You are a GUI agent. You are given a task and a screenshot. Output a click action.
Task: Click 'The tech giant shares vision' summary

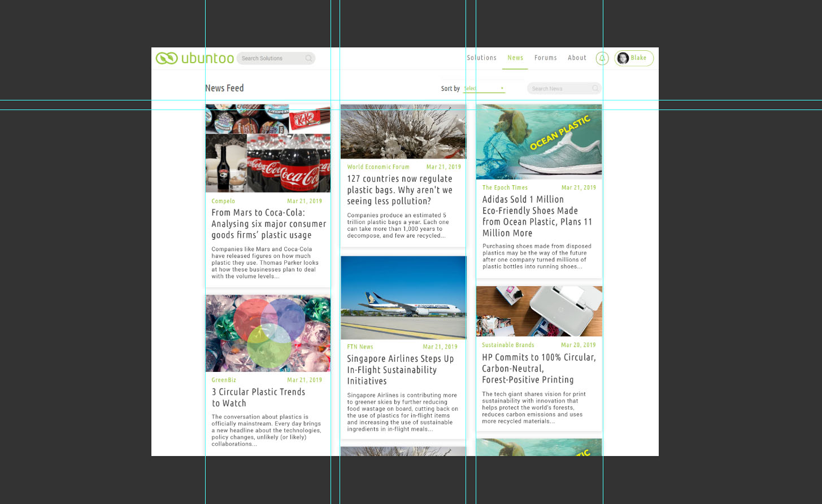pos(534,407)
